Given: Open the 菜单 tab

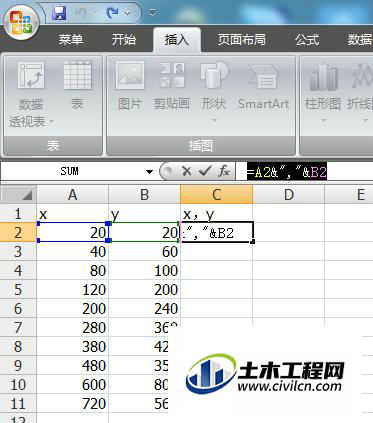Looking at the screenshot, I should pyautogui.click(x=71, y=40).
